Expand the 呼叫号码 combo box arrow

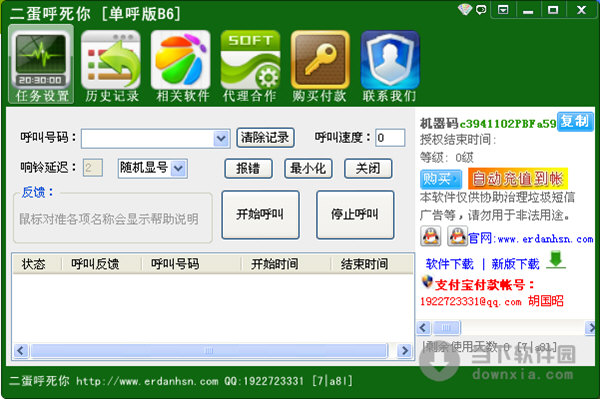221,138
